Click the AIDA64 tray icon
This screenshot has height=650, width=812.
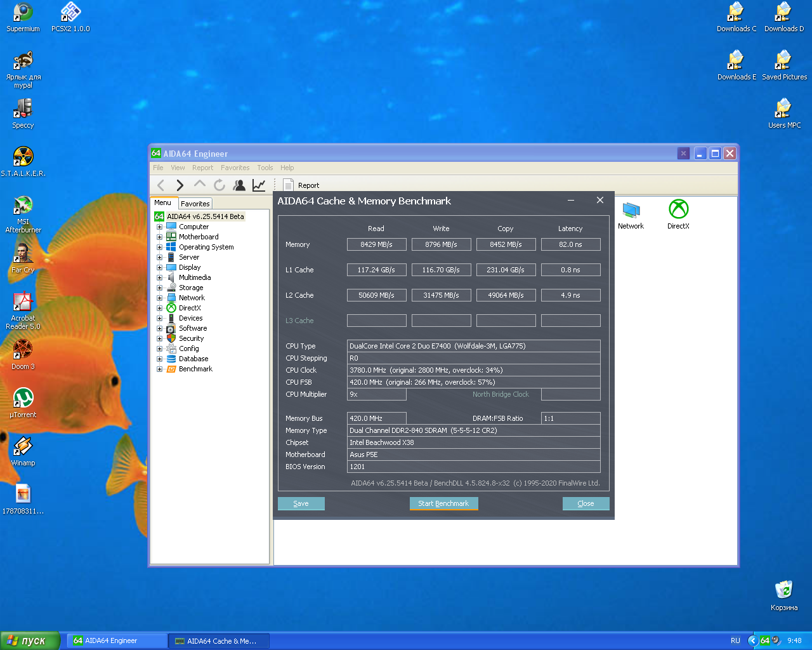765,640
